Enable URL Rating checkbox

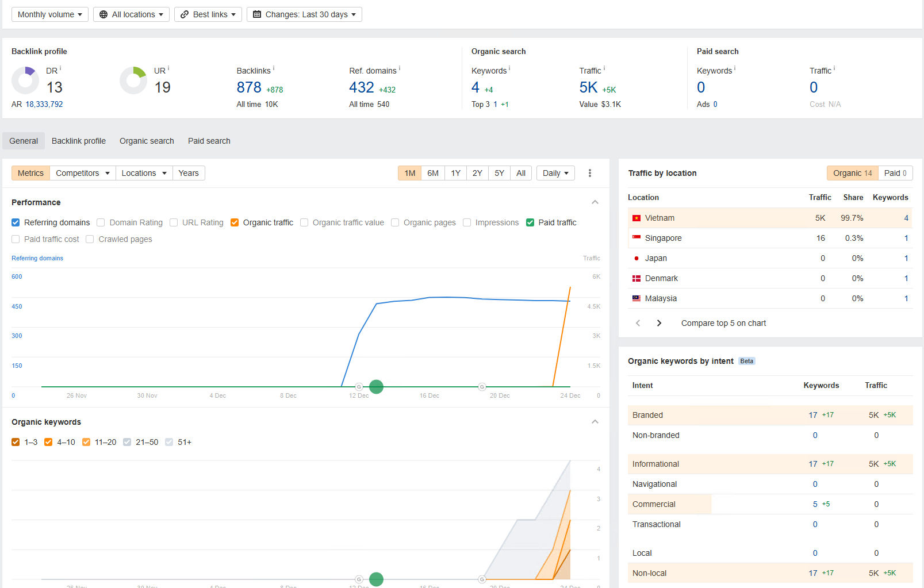coord(174,222)
